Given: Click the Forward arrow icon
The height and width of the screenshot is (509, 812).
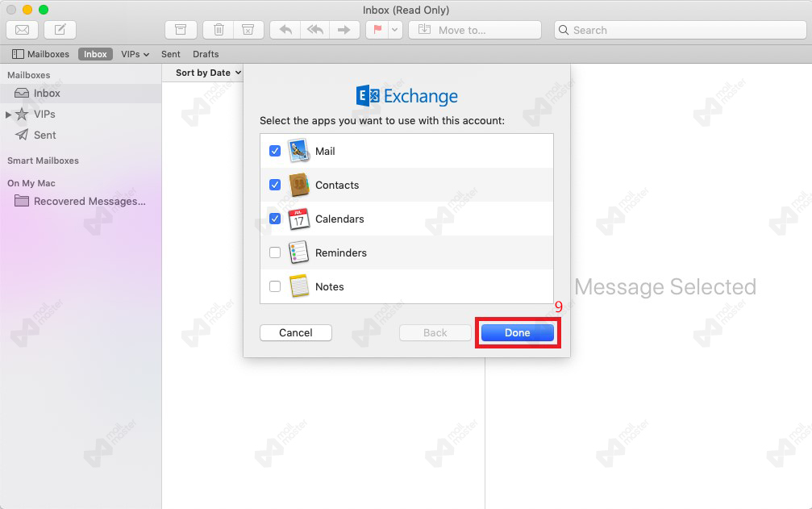Looking at the screenshot, I should (344, 30).
